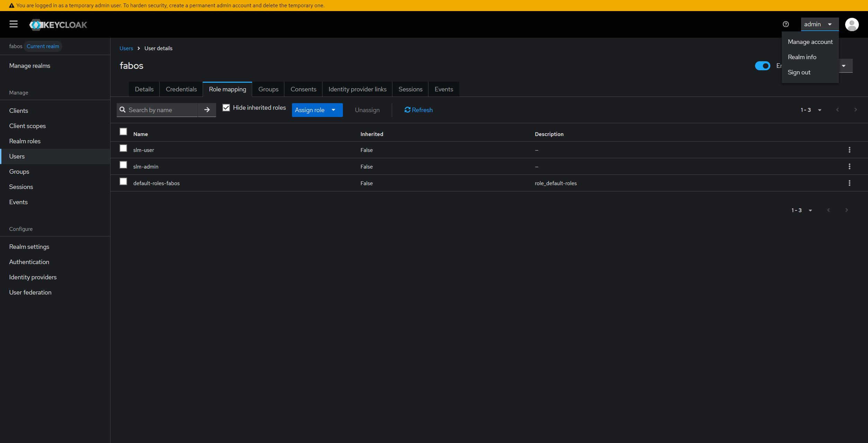Click inside the Search by name field

coord(159,110)
